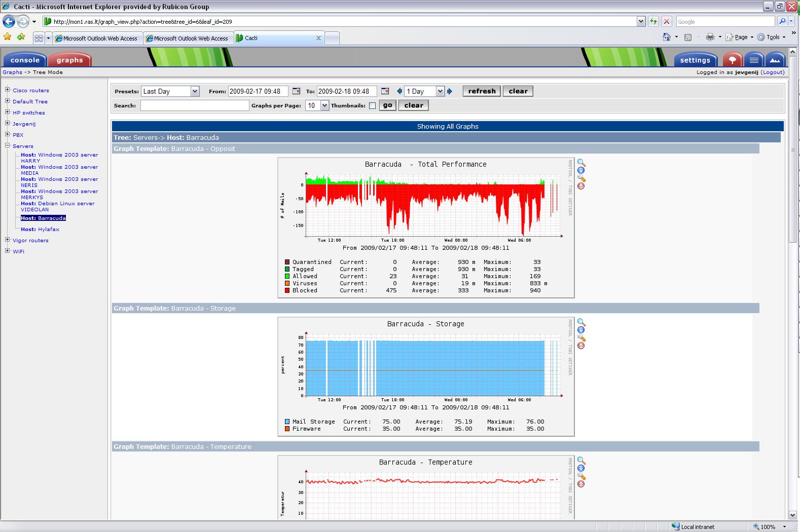Expand the HP switches tree node
Image resolution: width=800 pixels, height=532 pixels.
[8, 112]
